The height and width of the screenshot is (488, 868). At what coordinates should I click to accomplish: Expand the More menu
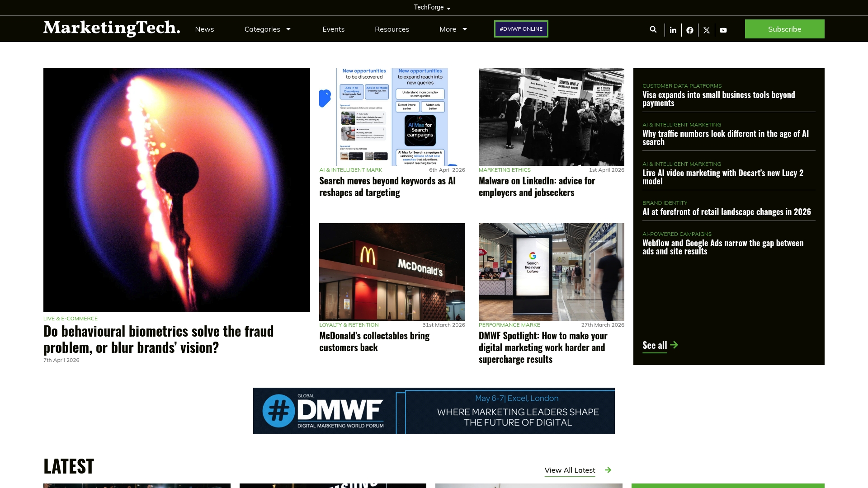tap(453, 29)
